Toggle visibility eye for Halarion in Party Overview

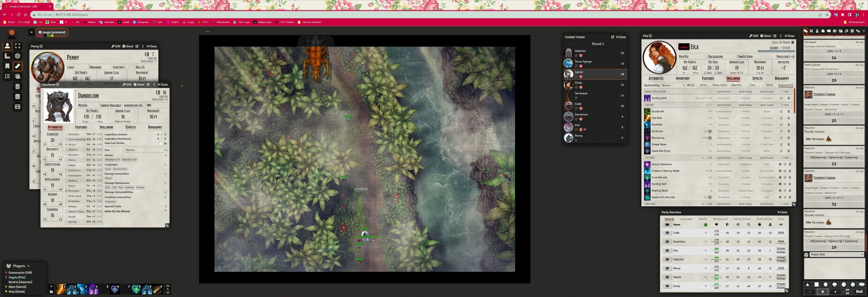(667, 259)
